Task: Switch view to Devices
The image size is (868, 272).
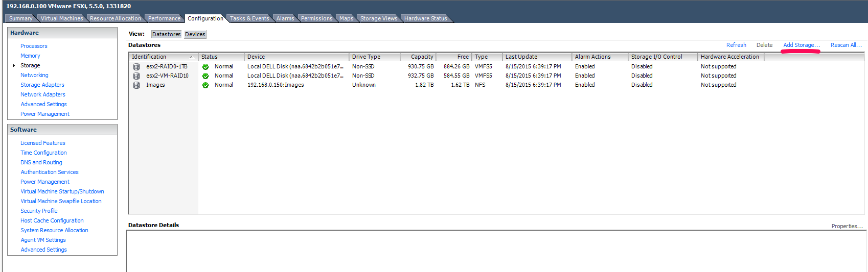Action: pos(195,34)
